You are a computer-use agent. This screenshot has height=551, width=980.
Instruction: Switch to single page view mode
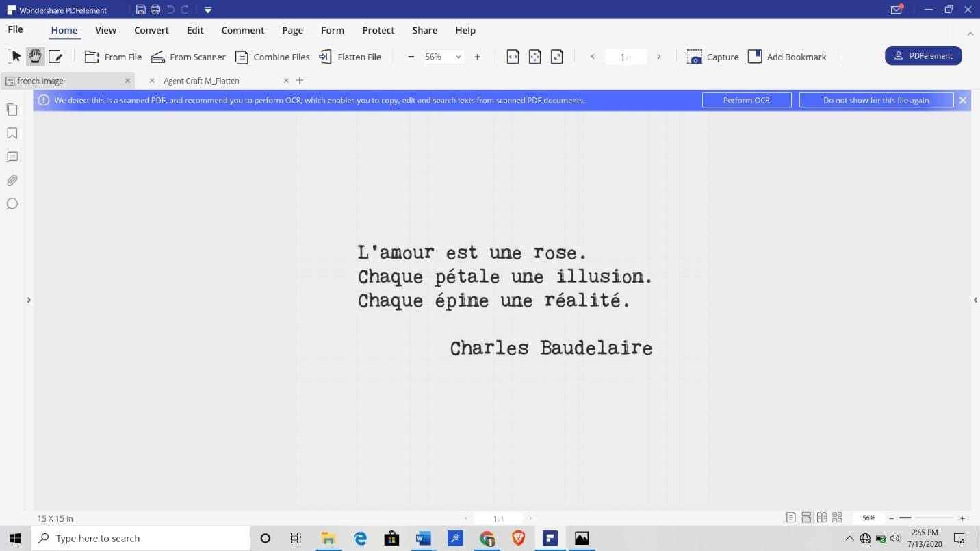click(790, 518)
